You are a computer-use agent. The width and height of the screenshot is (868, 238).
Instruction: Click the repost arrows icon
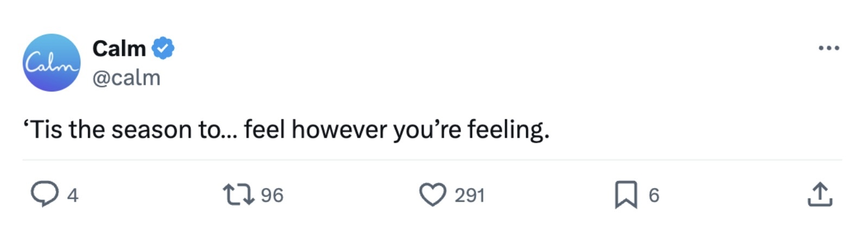[x=239, y=195]
